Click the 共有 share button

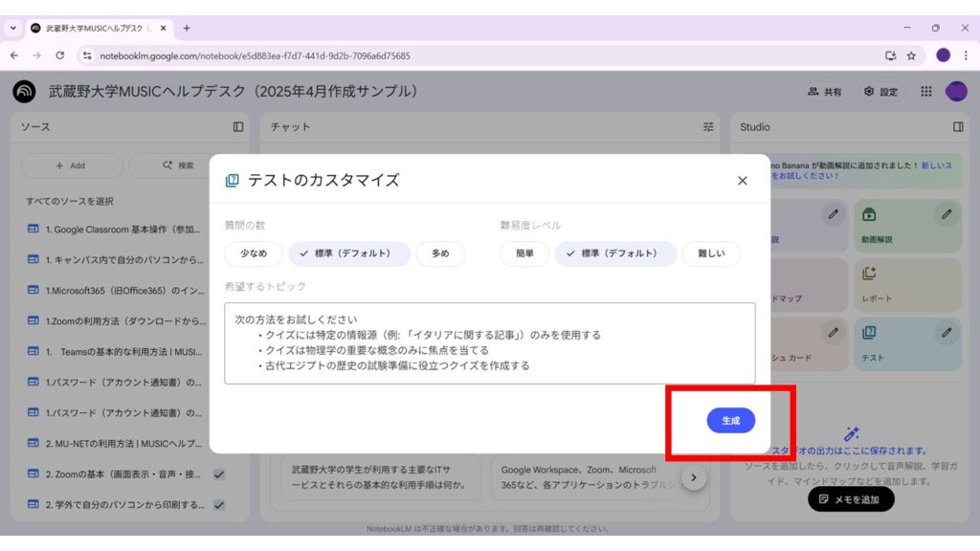pos(825,92)
